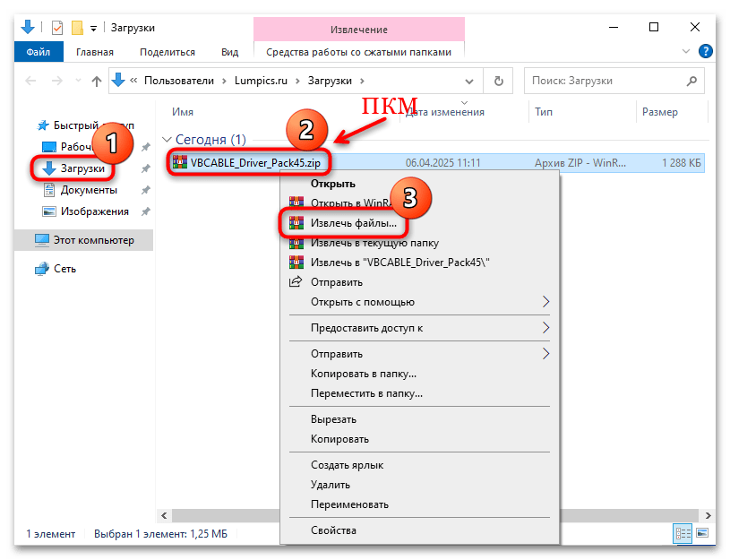
Task: Collapse the ribbon with the chevron
Action: pyautogui.click(x=686, y=51)
